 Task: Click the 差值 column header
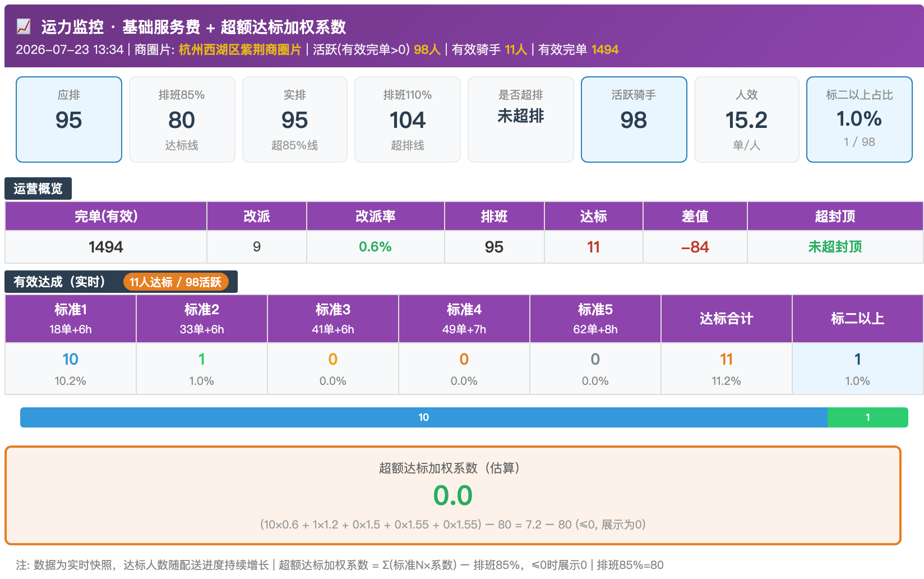pos(695,216)
